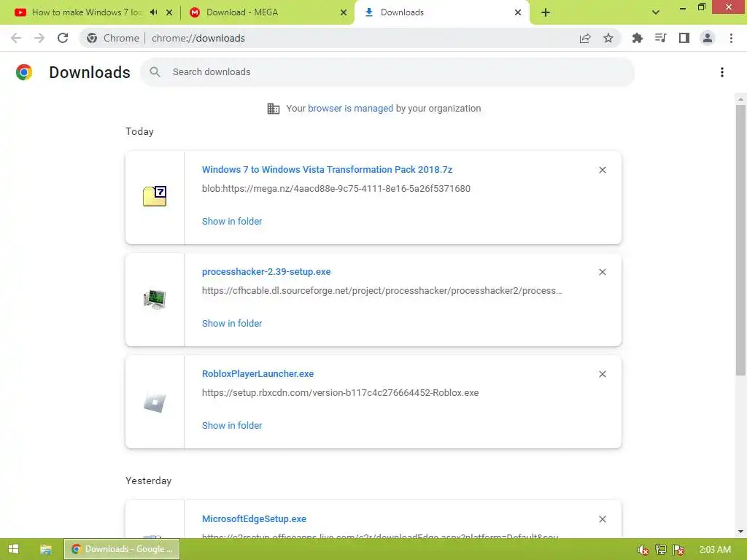Click the organization building icon
Screen dimensions: 747x560
(x=274, y=109)
